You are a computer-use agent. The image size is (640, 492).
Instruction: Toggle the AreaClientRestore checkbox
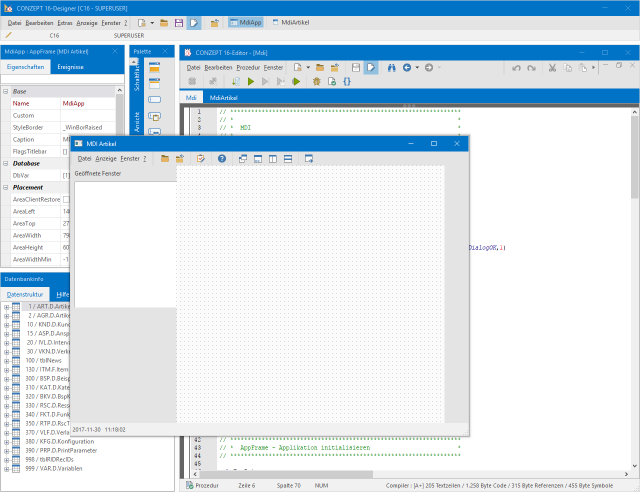pos(67,199)
